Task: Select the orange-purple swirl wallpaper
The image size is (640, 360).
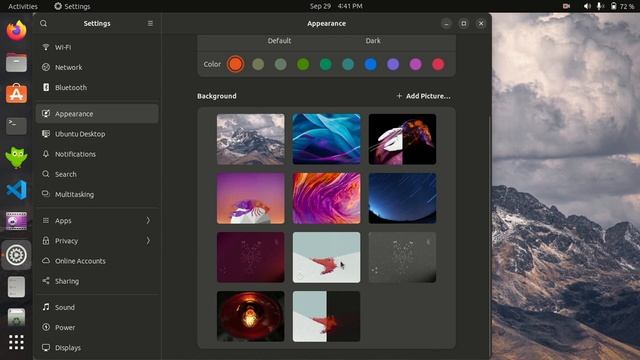Action: (x=327, y=198)
